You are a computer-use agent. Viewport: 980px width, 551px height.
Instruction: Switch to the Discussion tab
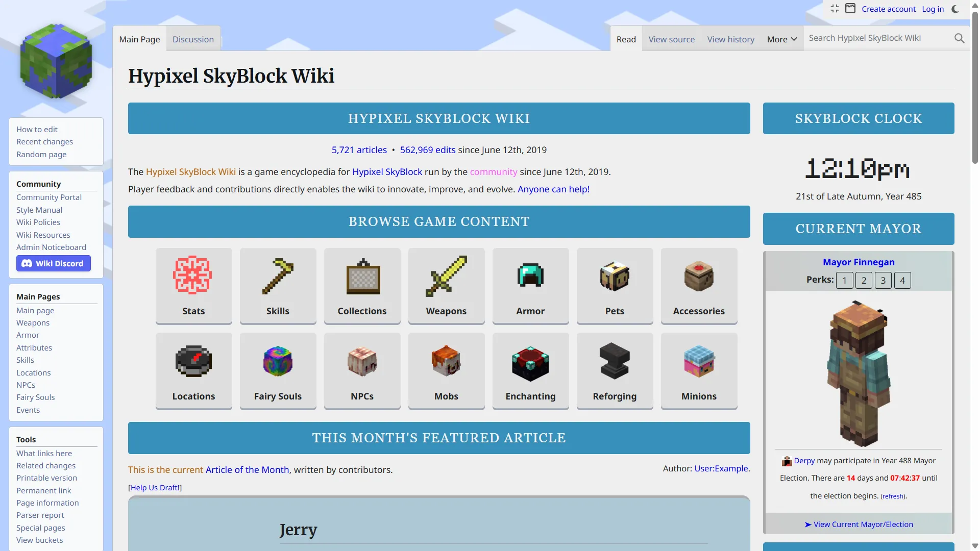(x=193, y=39)
